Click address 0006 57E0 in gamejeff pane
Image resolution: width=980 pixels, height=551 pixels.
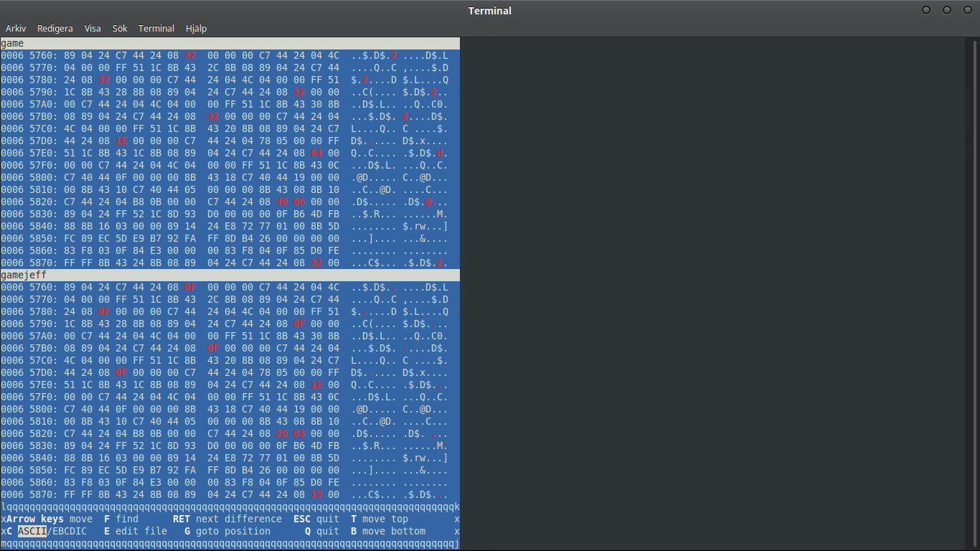[29, 385]
